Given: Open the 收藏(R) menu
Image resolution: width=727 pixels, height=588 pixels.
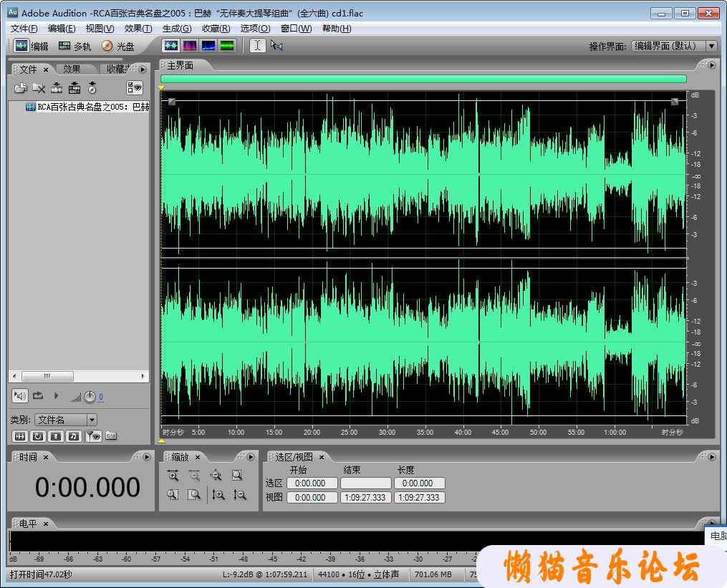Looking at the screenshot, I should click(x=216, y=29).
